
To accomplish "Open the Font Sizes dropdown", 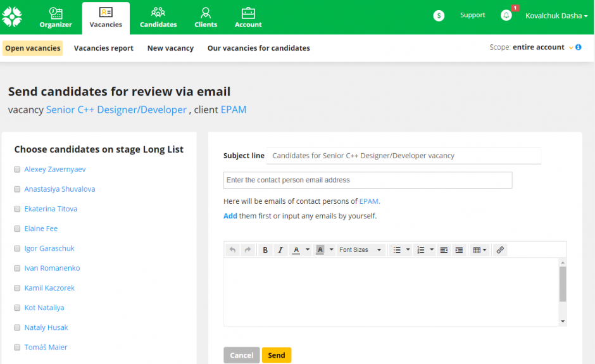I will click(x=361, y=250).
